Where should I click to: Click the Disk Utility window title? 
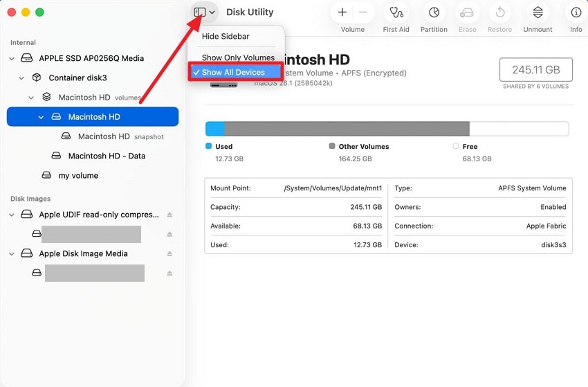tap(250, 12)
